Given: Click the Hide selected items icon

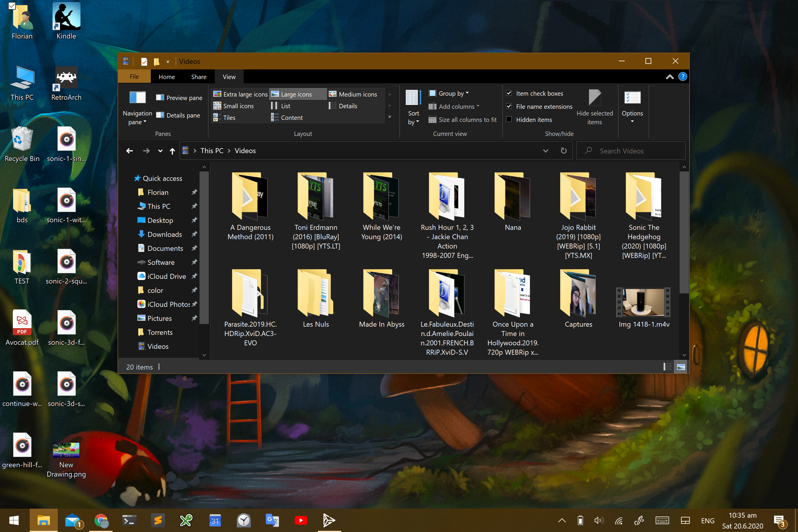Looking at the screenshot, I should click(594, 98).
